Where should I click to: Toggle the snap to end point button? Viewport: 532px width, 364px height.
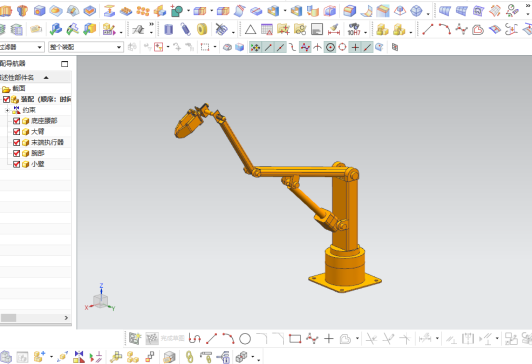(268, 47)
